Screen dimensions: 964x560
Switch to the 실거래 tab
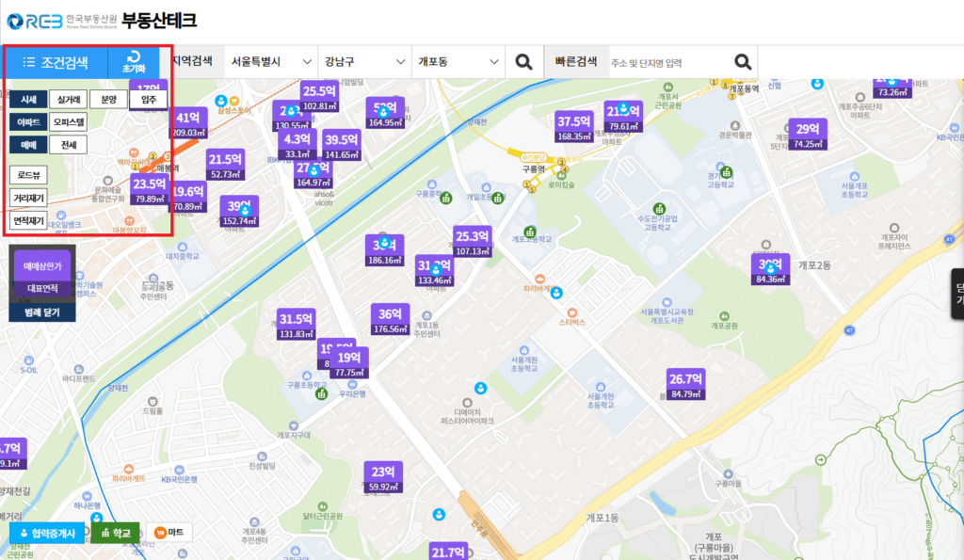[68, 99]
